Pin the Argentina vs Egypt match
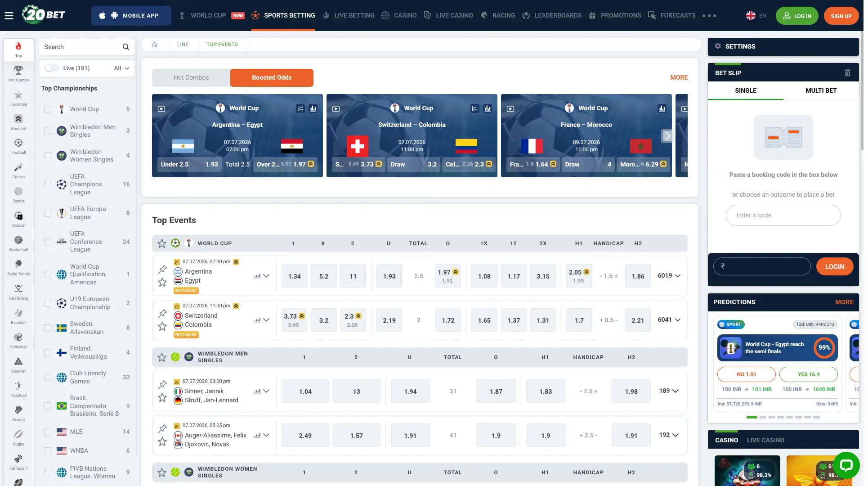 pos(162,270)
